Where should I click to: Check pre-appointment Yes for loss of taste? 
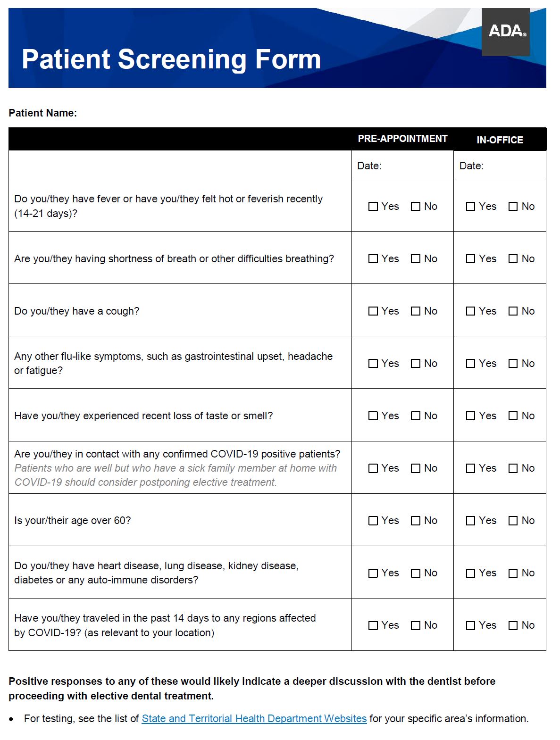[x=373, y=416]
